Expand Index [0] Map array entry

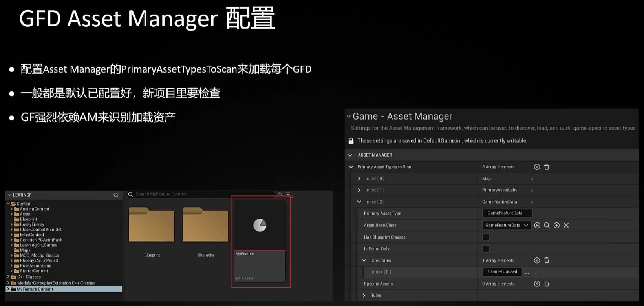(359, 179)
